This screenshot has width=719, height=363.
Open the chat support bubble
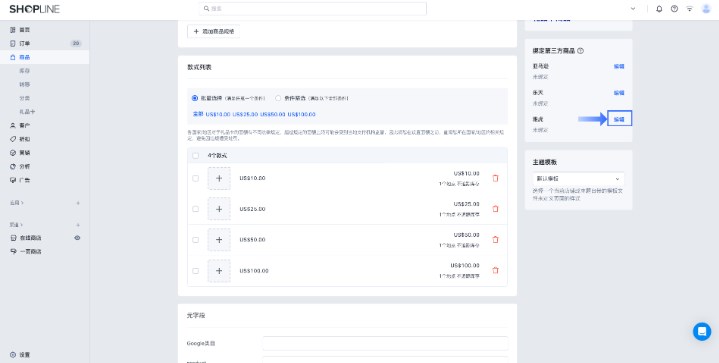coord(702,331)
